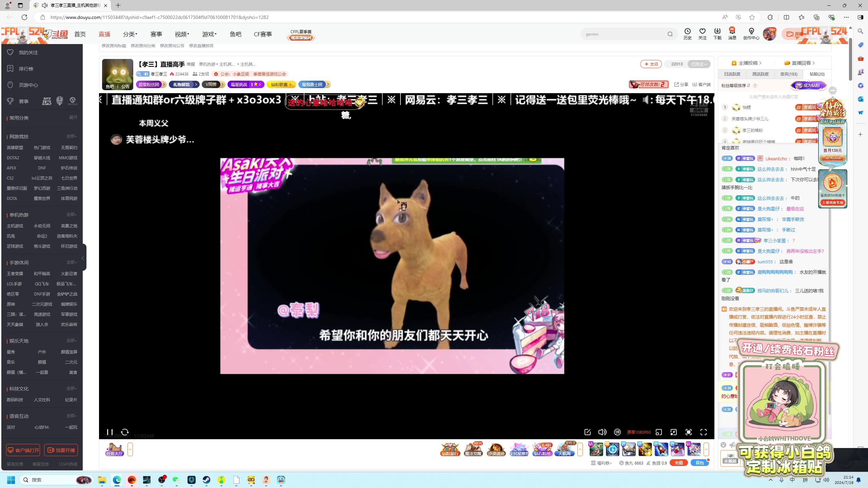
Task: Switch to 贵宾(193) tab
Action: pyautogui.click(x=789, y=74)
